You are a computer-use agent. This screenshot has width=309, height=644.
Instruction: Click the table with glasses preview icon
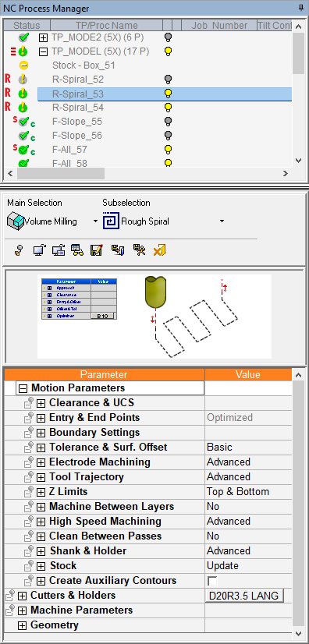click(77, 250)
